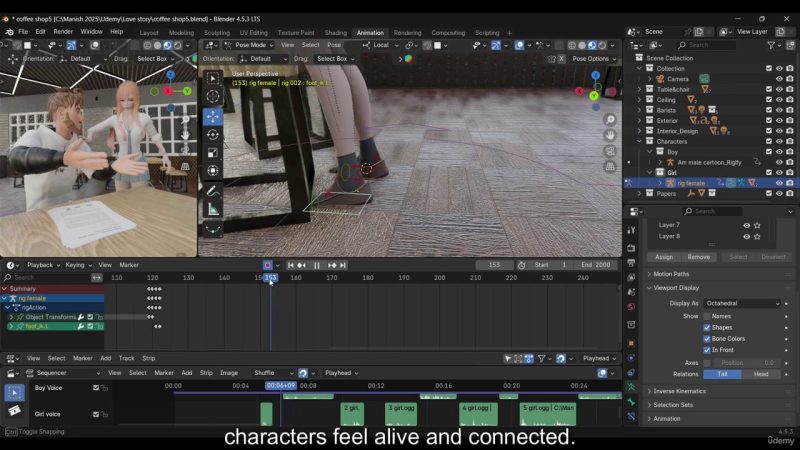800x450 pixels.
Task: Click the current frame number field 153
Action: 494,265
